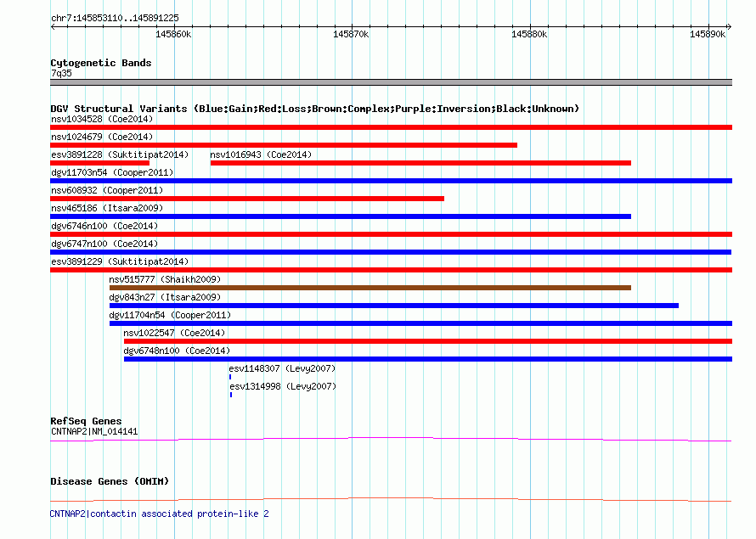Click the orange OMIM disease gene line
The image size is (756, 539).
(391, 499)
